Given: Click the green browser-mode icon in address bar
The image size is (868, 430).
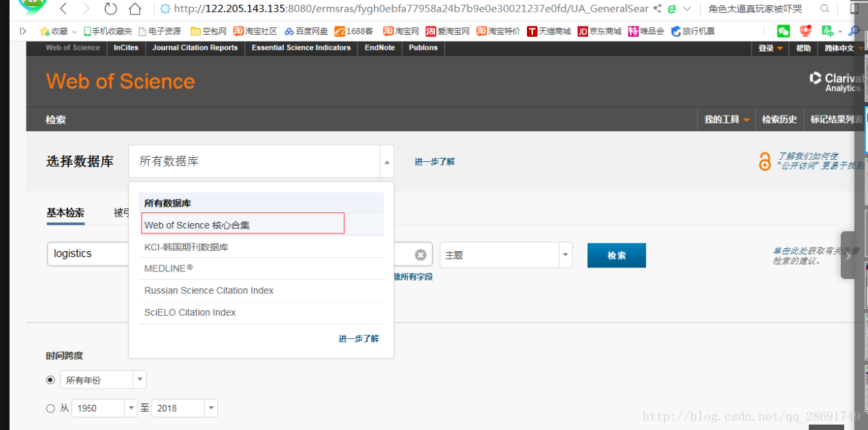Looking at the screenshot, I should 672,9.
